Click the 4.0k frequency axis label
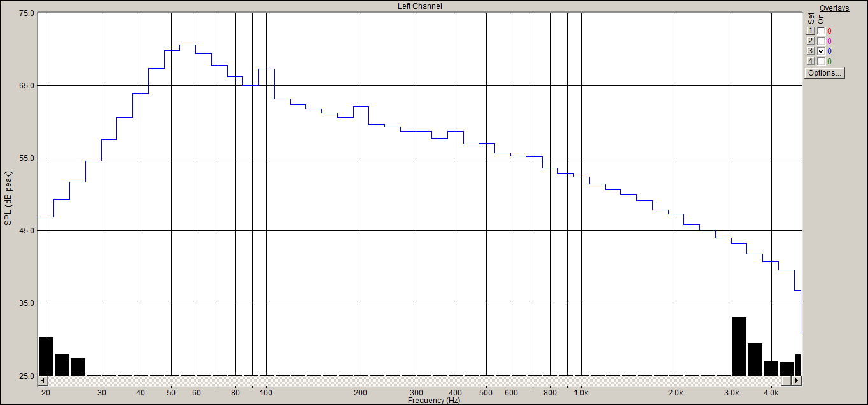The image size is (868, 405). [771, 393]
